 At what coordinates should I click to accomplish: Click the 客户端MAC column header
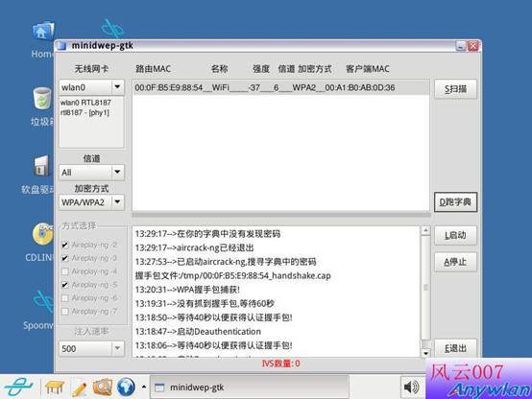[x=368, y=69]
